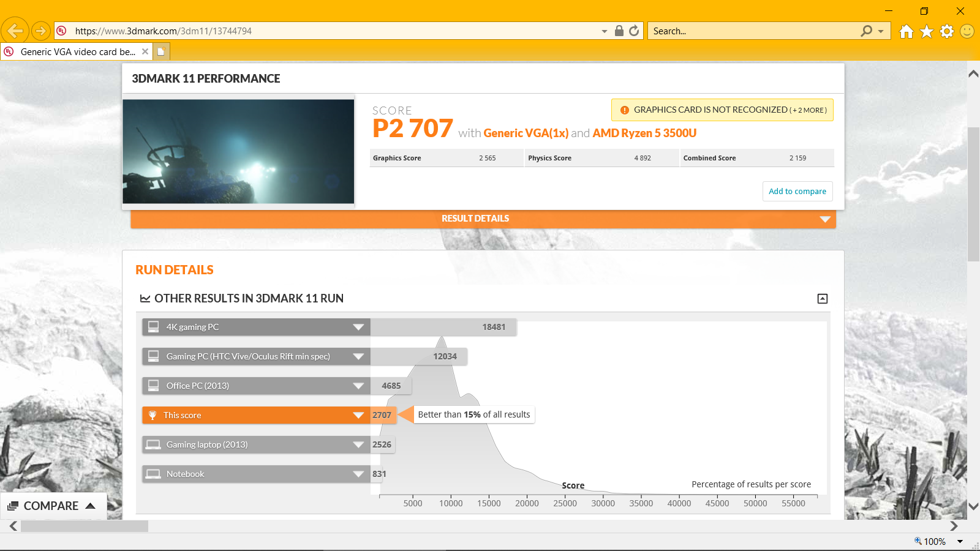Expand the Gaming laptop (2013) row
980x551 pixels.
[358, 444]
